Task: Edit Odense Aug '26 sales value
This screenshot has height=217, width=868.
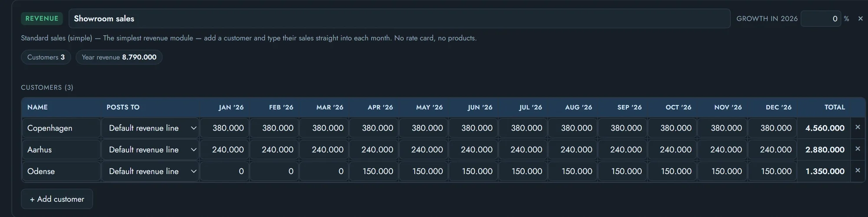Action: (573, 171)
